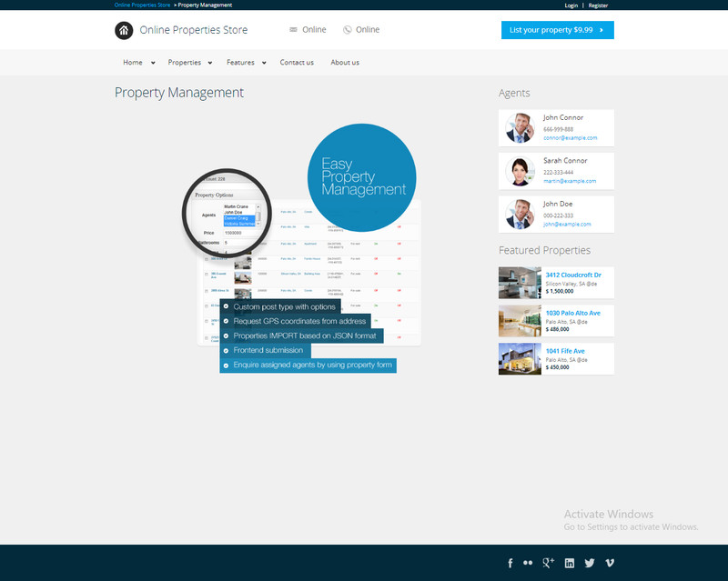Screen dimensions: 728x581
Task: Click the phone number 000-222-333
Action: 558,215
